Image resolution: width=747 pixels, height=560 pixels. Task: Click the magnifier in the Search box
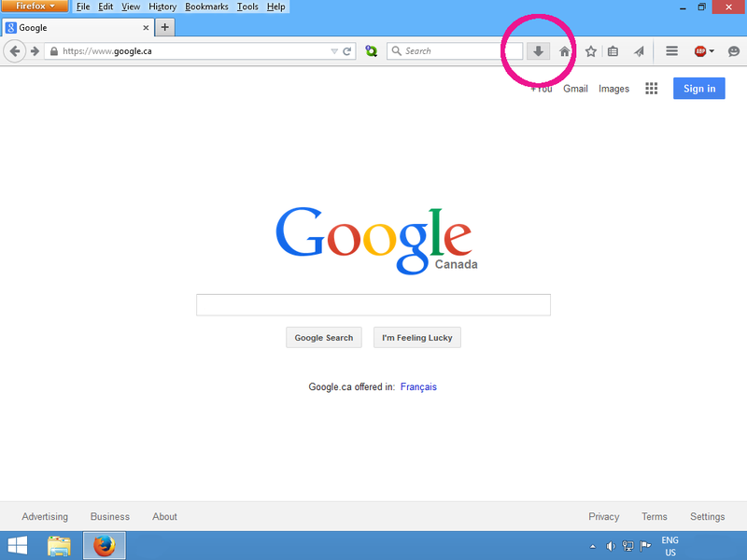point(396,50)
